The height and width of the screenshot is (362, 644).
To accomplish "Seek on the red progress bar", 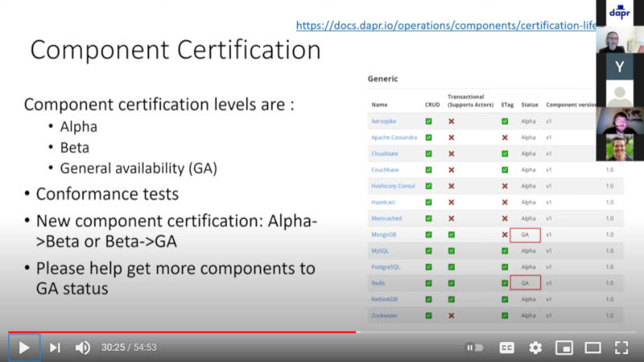I will [x=182, y=331].
